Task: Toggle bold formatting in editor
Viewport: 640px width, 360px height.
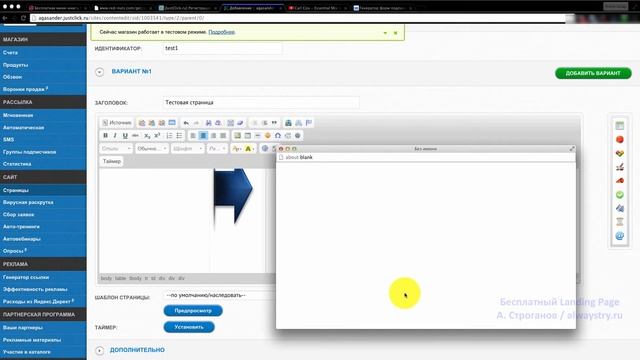Action: (x=105, y=136)
